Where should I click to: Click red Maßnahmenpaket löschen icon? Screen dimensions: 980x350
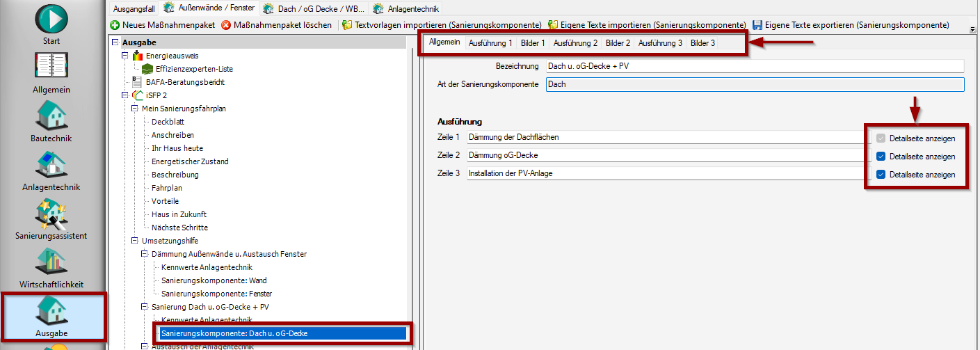227,25
